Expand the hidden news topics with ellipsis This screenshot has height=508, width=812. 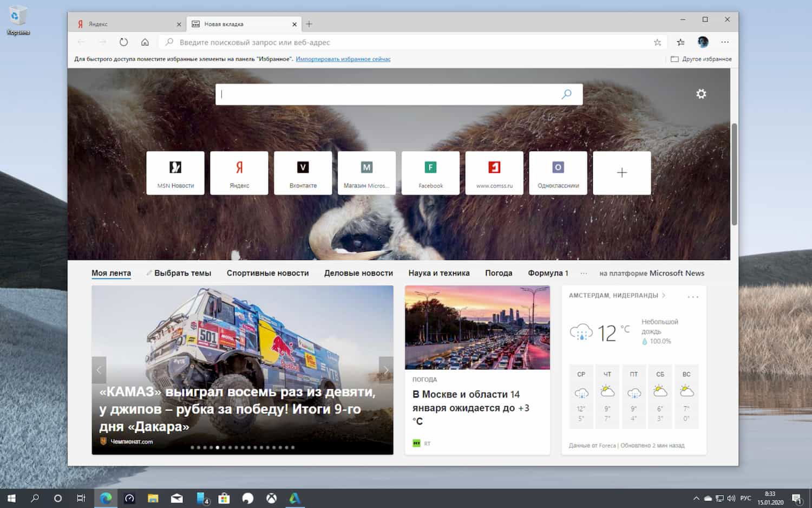(584, 273)
